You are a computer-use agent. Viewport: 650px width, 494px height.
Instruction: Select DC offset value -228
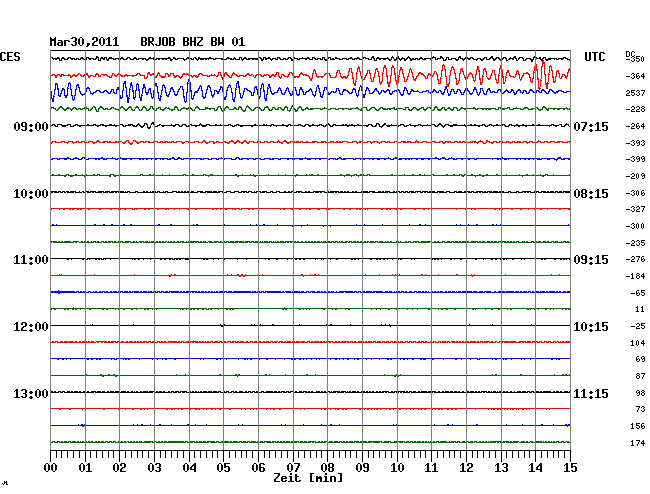click(635, 109)
